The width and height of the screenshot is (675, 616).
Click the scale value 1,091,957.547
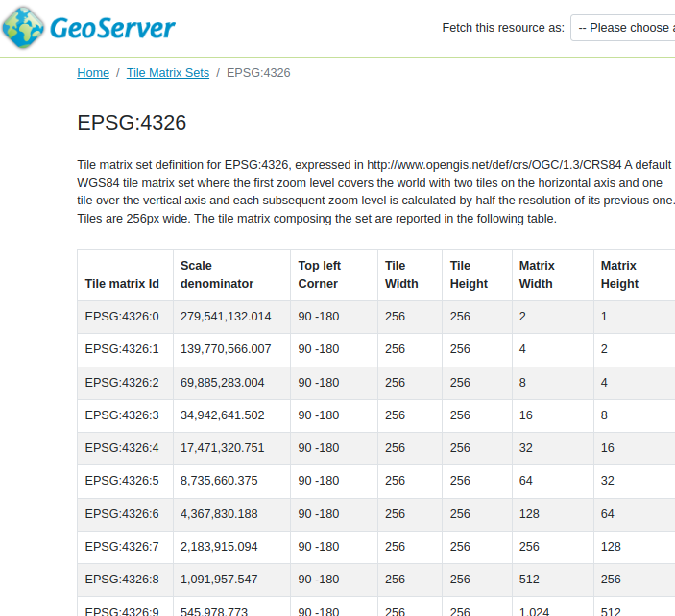[219, 580]
